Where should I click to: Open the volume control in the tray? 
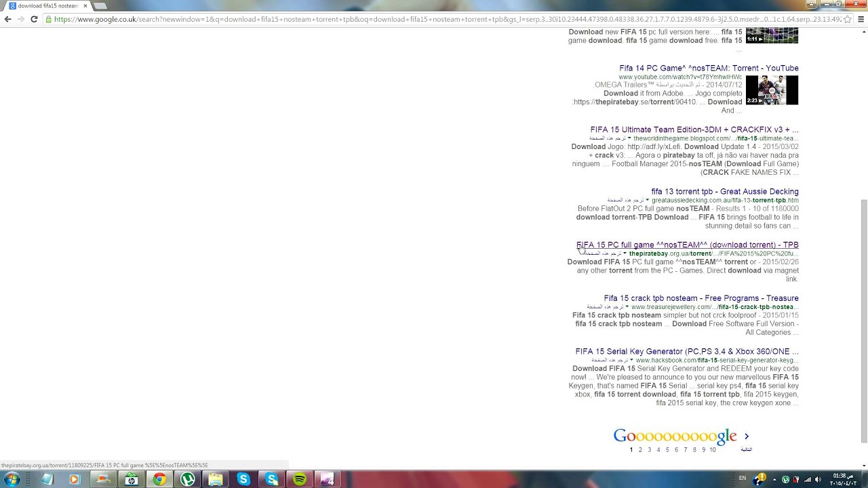click(818, 479)
